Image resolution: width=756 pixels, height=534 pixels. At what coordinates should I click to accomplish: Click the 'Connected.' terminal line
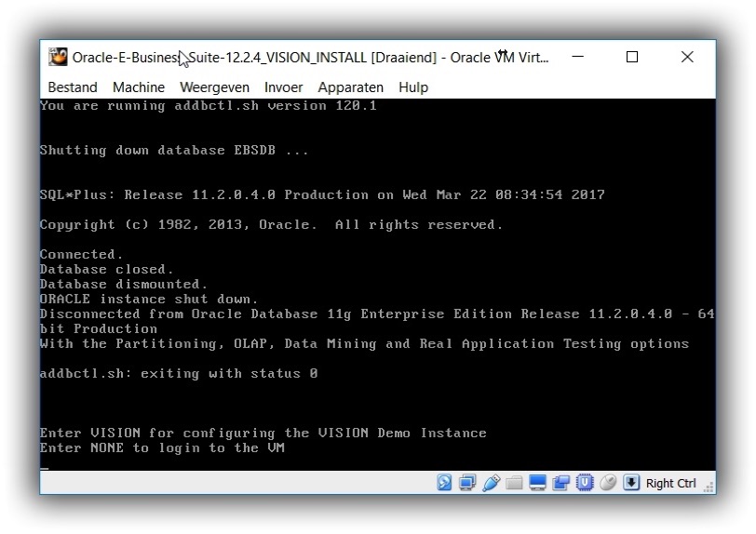click(x=82, y=255)
